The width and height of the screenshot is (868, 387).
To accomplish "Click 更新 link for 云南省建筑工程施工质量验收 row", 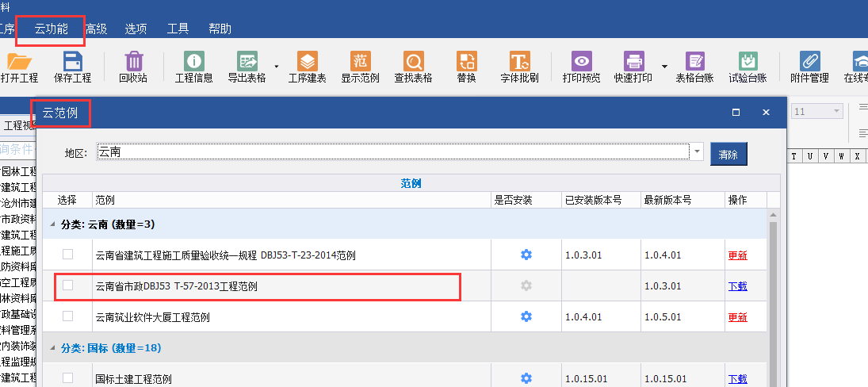I will (737, 255).
